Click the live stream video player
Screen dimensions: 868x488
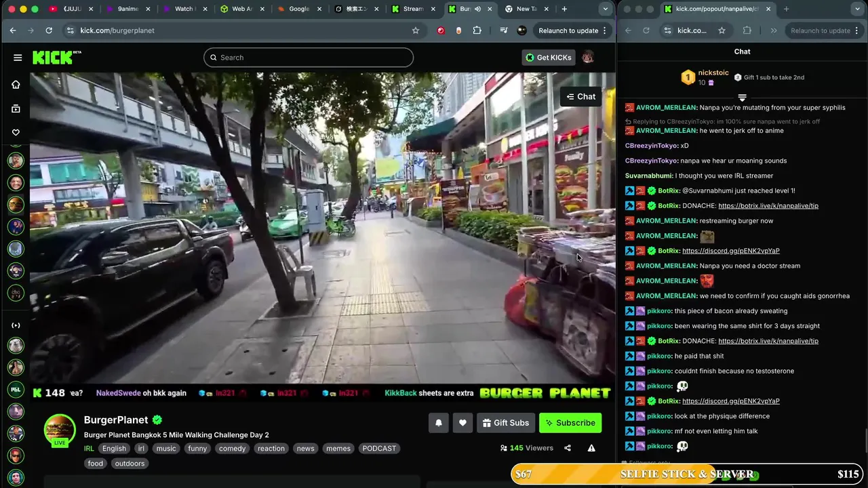click(x=322, y=228)
